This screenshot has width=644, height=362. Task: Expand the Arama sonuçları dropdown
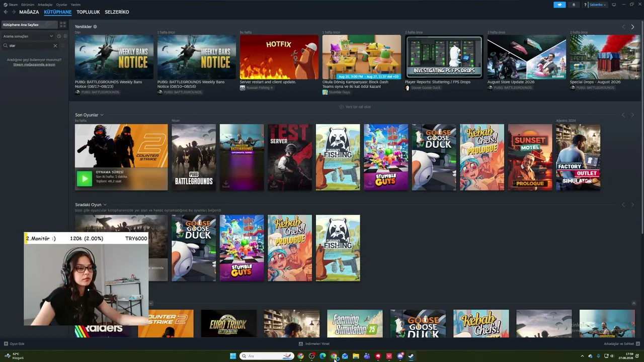pos(27,36)
